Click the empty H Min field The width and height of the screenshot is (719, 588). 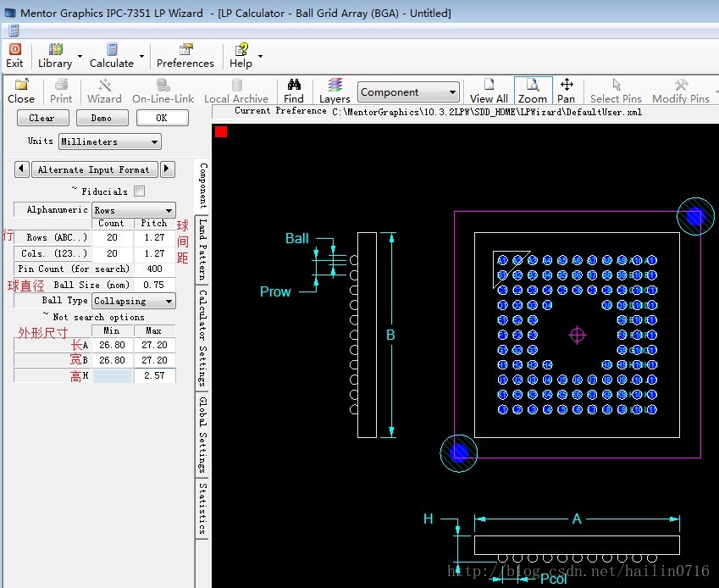point(113,375)
